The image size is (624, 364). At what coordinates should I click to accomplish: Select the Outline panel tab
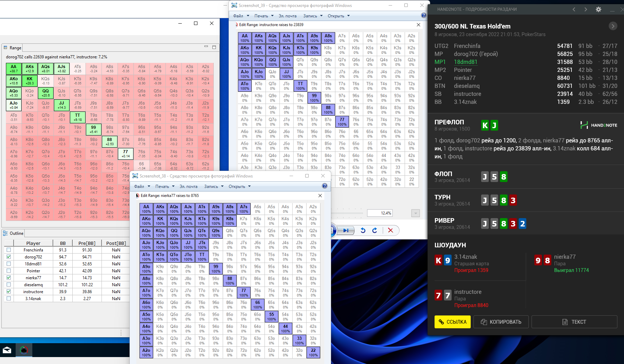14,233
